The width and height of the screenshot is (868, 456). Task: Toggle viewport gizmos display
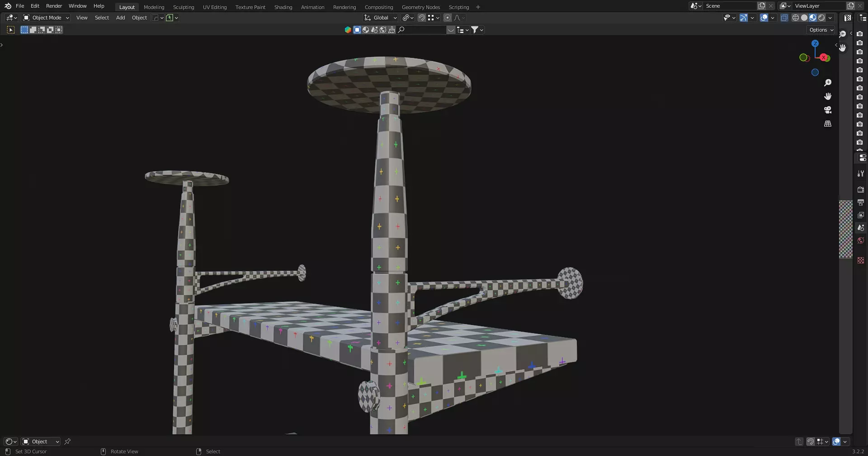point(743,18)
